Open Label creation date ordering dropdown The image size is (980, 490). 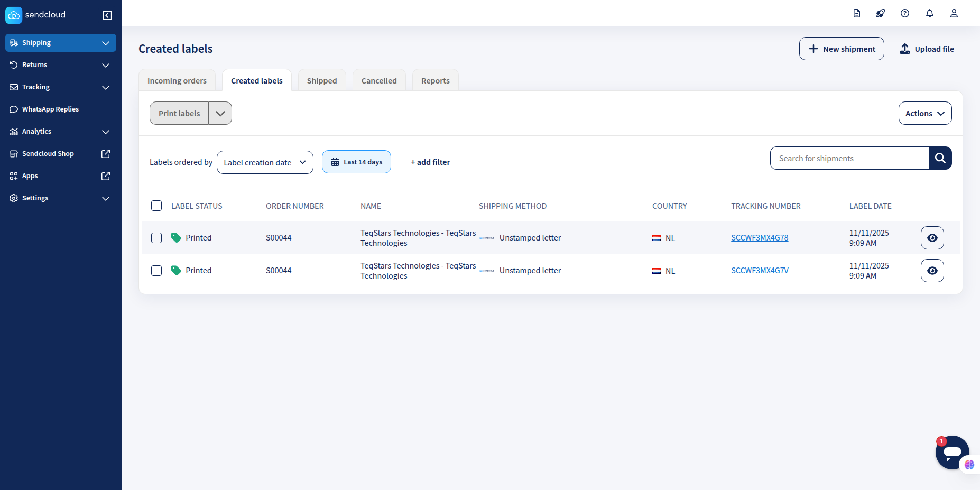265,162
